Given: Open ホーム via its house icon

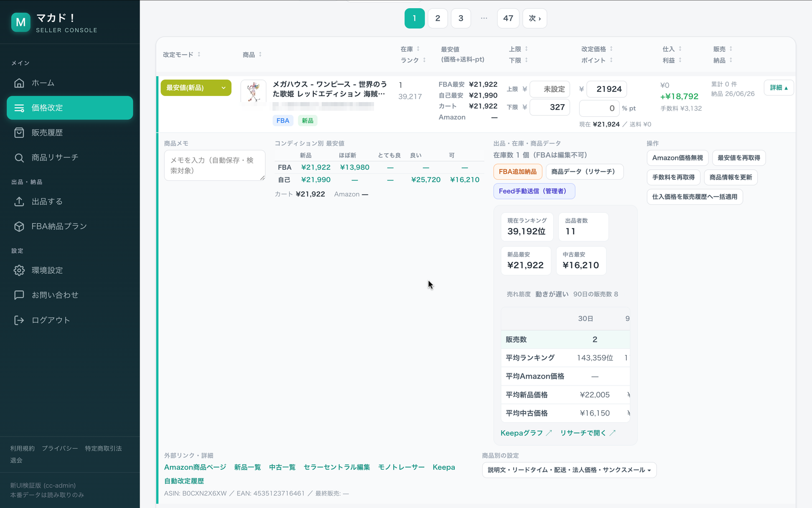Looking at the screenshot, I should (19, 83).
